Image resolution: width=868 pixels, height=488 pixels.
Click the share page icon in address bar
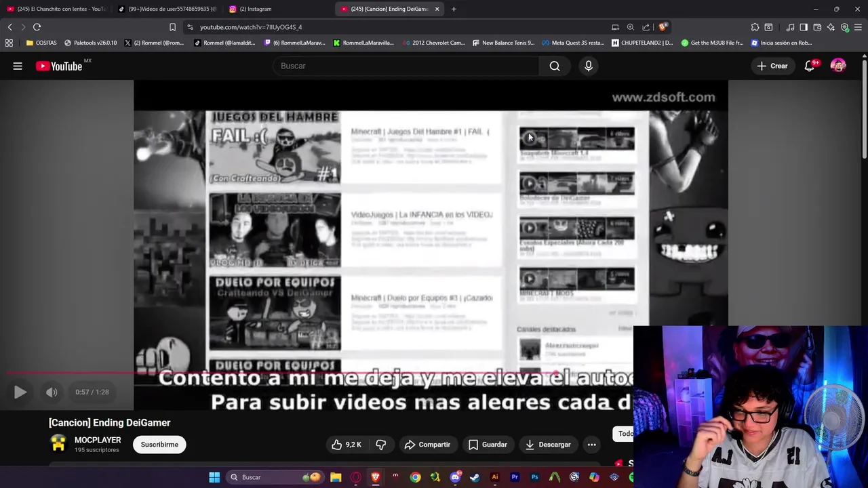tap(646, 27)
